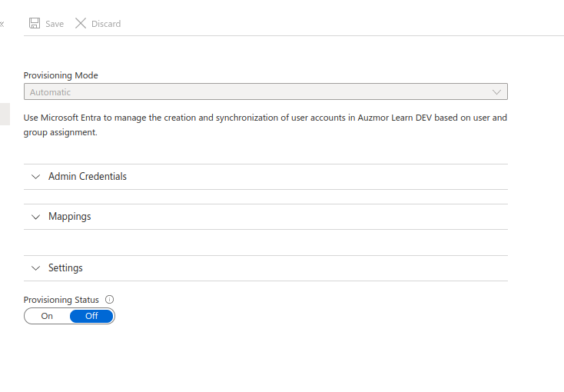Click the Save text label in toolbar

pos(55,24)
